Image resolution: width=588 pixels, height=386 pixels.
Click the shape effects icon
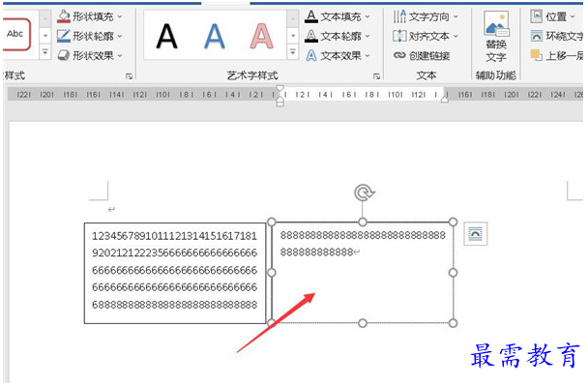pyautogui.click(x=64, y=55)
